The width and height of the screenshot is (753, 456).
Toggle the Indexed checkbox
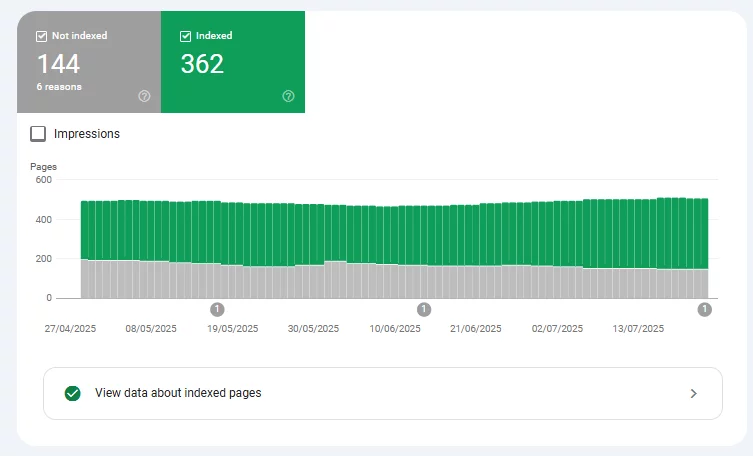pos(185,36)
